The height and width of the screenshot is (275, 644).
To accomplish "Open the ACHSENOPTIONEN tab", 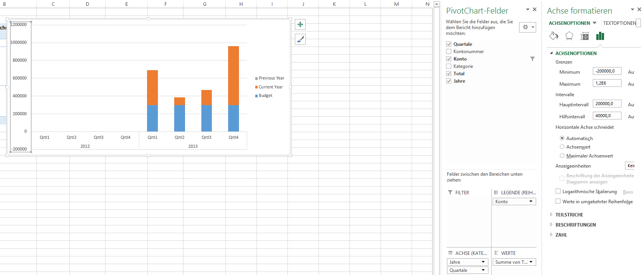I will [x=569, y=23].
